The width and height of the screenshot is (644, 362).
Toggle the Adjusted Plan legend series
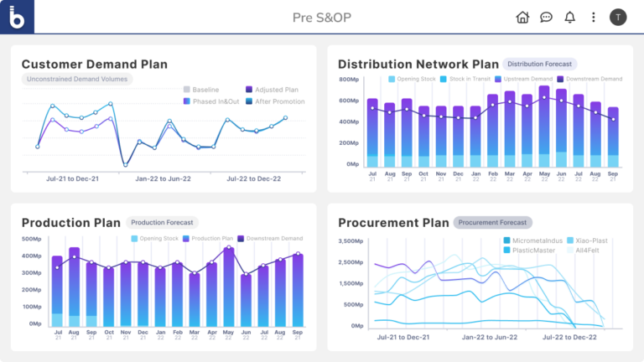(270, 90)
